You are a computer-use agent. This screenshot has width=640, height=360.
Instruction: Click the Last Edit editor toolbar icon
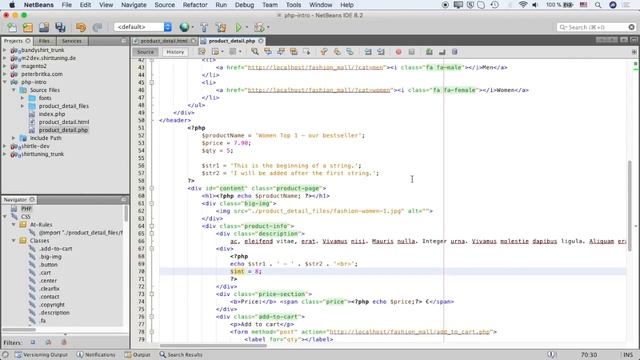click(202, 52)
